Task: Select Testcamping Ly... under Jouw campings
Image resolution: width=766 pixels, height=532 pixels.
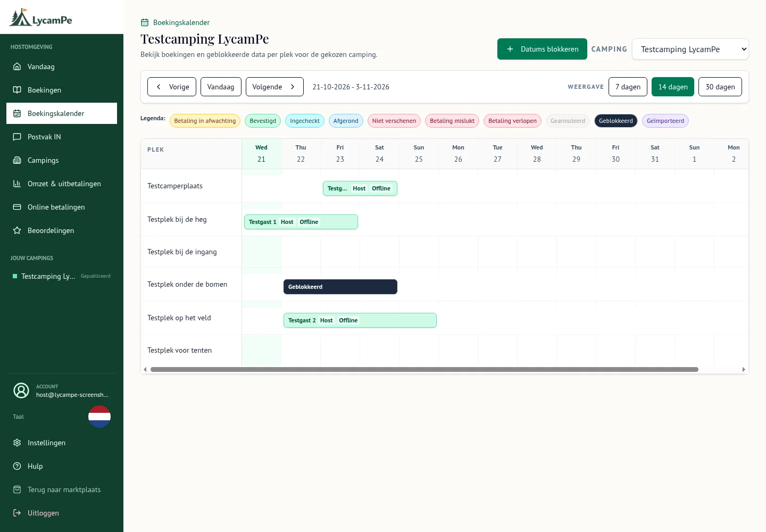Action: tap(62, 276)
